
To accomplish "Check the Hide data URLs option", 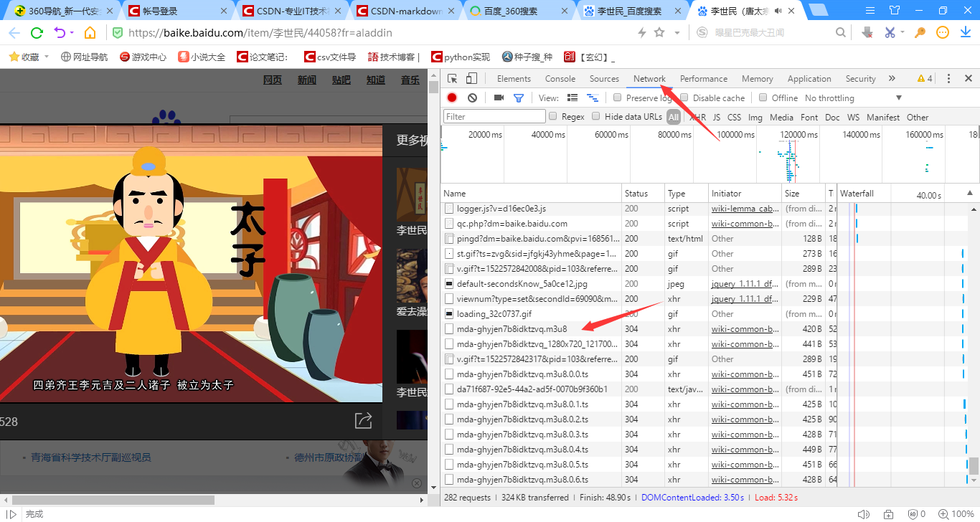I will [595, 116].
